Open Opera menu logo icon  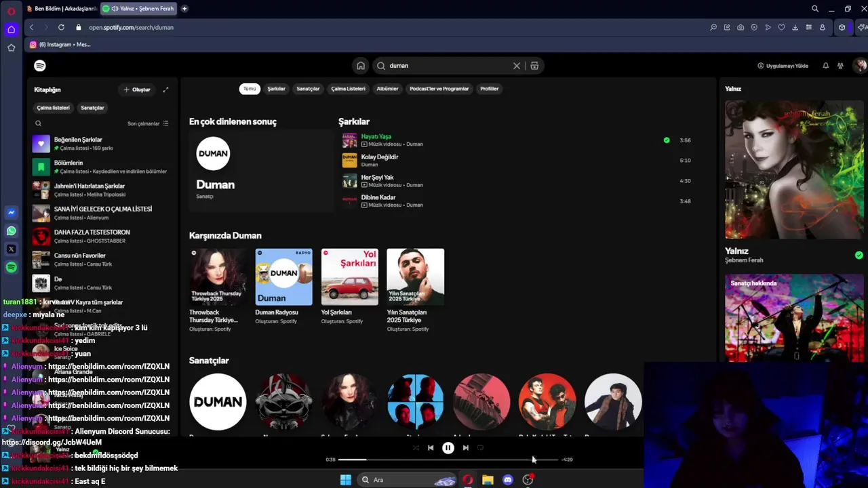click(x=11, y=11)
